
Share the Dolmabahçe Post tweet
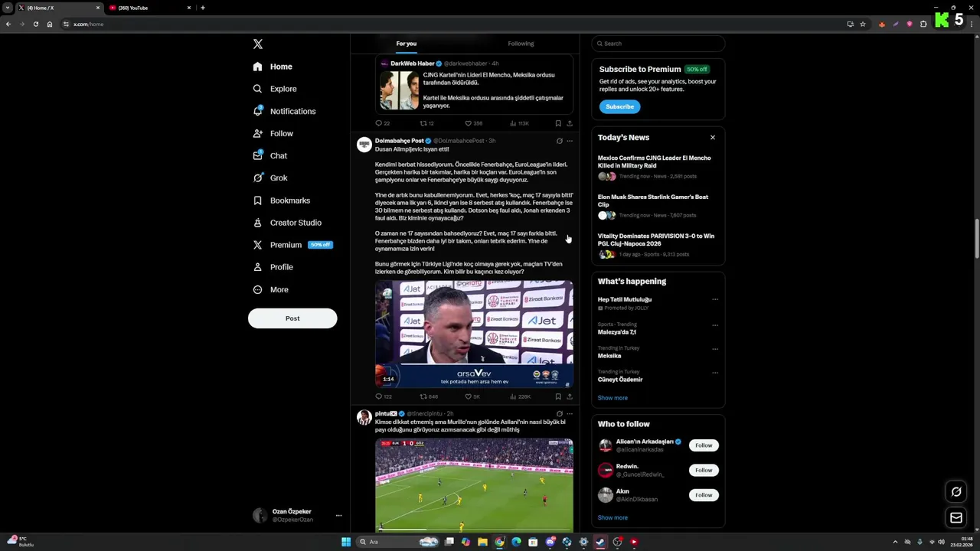(570, 396)
